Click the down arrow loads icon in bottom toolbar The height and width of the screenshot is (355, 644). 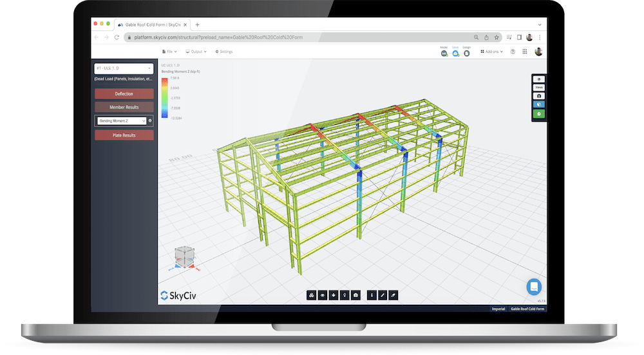(x=334, y=295)
